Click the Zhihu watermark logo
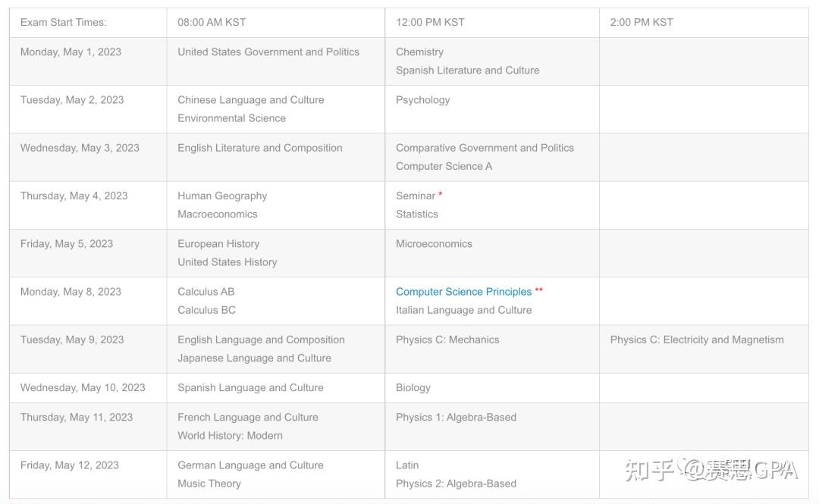 point(649,470)
